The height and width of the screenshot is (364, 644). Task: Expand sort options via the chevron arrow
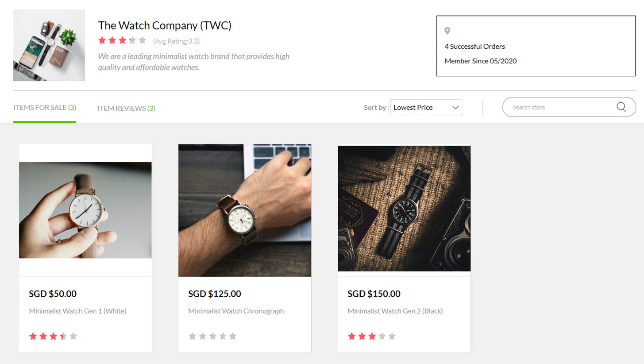pyautogui.click(x=455, y=108)
